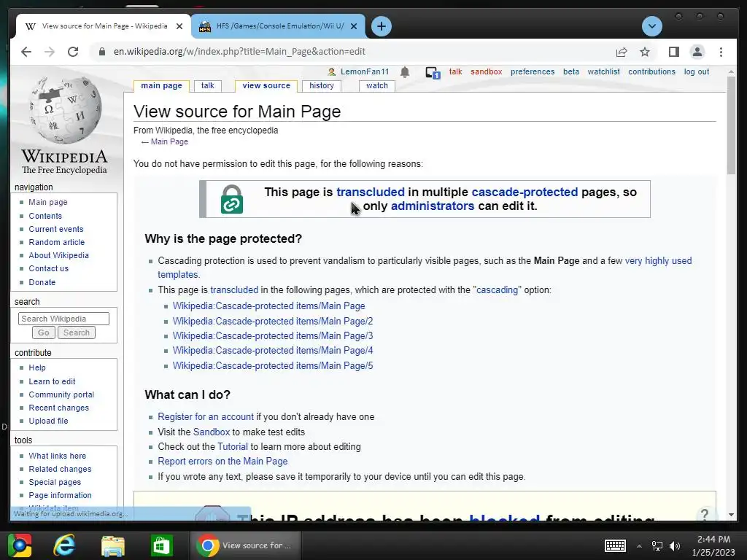Launch Internet Explorer from the taskbar
The height and width of the screenshot is (560, 747).
click(64, 545)
